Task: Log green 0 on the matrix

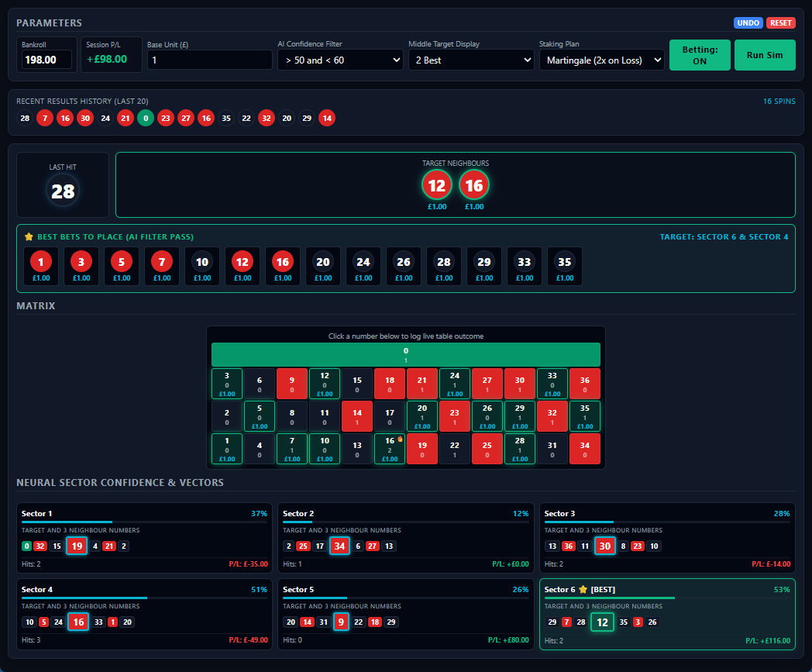Action: 405,354
